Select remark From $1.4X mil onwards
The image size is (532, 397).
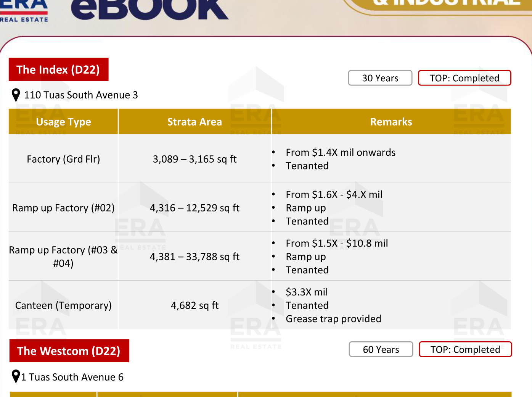tap(341, 152)
